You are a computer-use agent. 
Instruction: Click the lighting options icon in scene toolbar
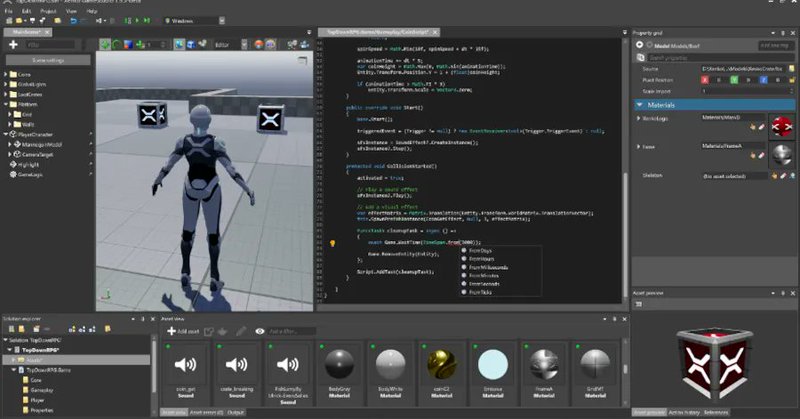point(270,45)
